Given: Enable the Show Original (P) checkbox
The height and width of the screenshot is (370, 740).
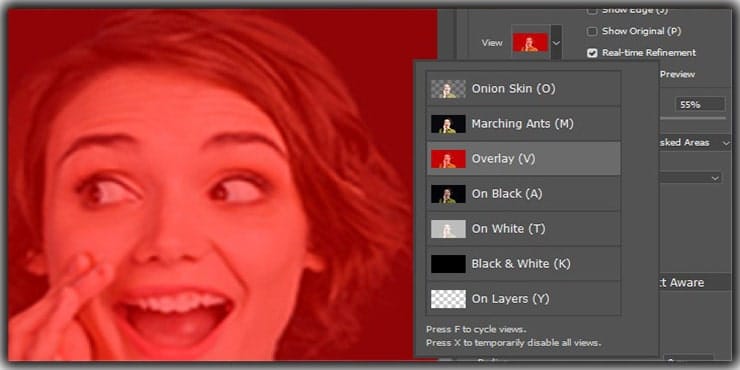Looking at the screenshot, I should pos(592,32).
